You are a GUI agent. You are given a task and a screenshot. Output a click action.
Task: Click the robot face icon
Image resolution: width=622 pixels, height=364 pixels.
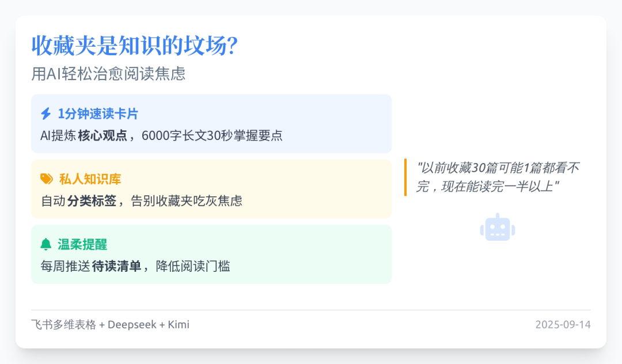click(497, 227)
